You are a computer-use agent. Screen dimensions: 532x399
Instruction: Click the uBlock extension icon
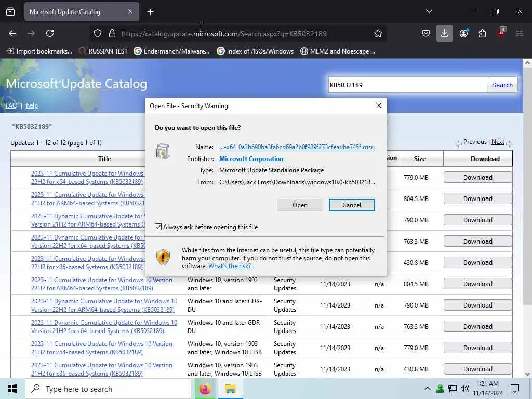[501, 33]
